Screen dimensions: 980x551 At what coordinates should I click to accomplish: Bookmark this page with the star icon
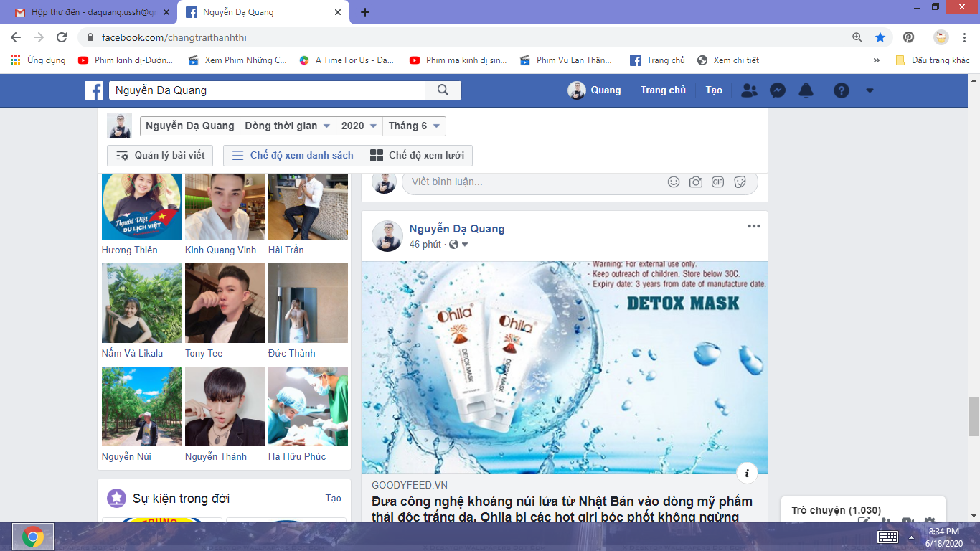coord(880,37)
